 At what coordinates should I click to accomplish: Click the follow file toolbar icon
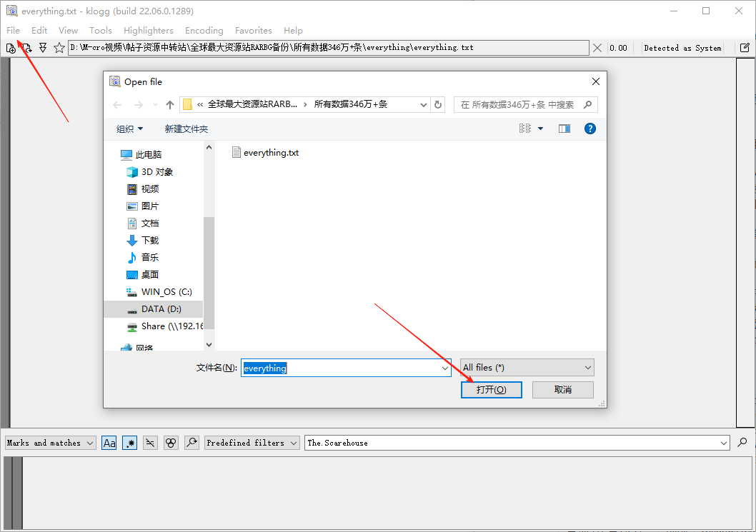pos(43,48)
